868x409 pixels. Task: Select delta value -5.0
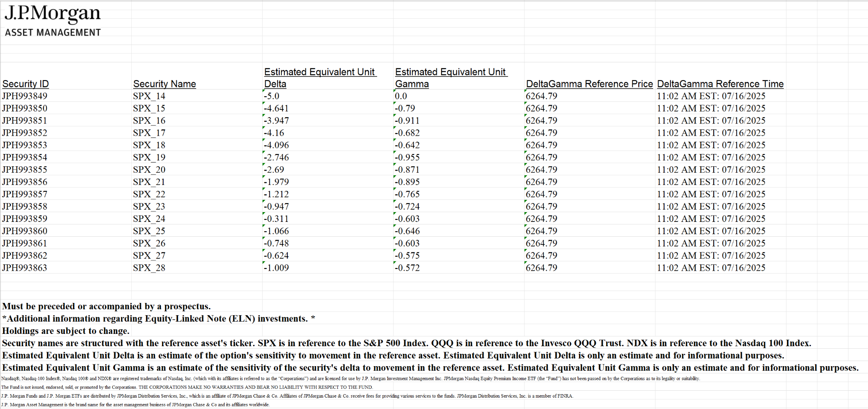coord(272,96)
